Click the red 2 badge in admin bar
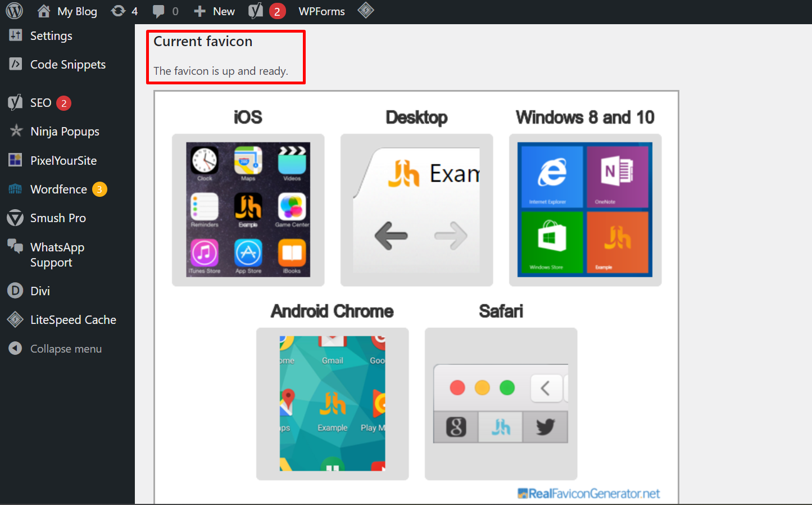 (x=277, y=11)
